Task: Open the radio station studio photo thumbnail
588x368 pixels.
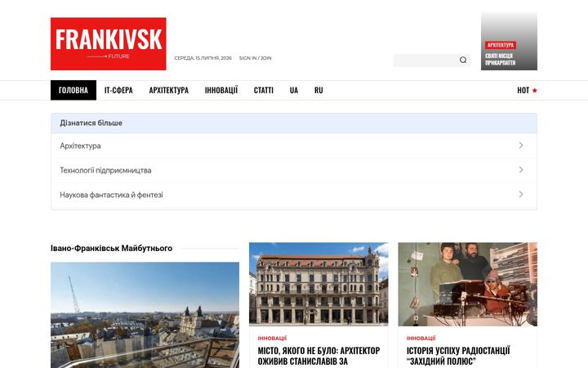Action: point(468,284)
